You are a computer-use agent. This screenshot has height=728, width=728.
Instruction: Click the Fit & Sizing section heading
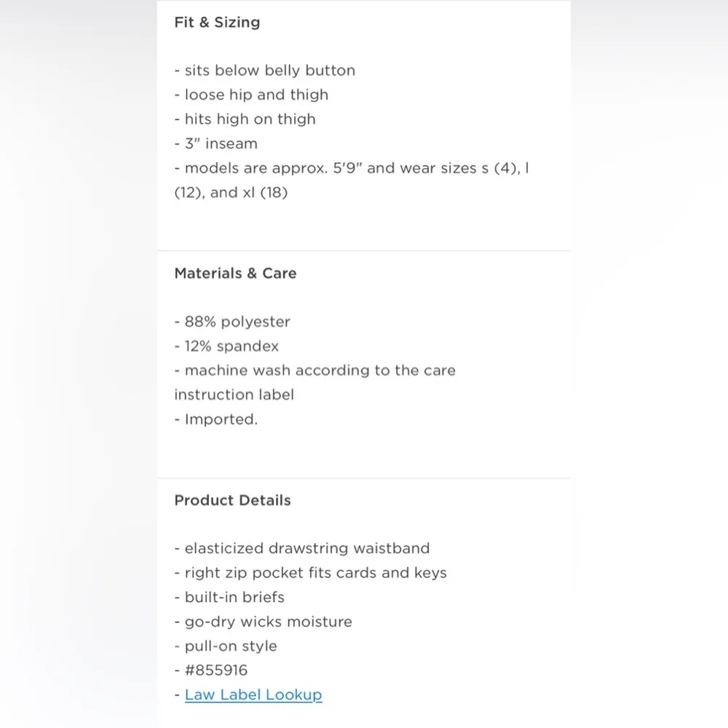point(217,23)
